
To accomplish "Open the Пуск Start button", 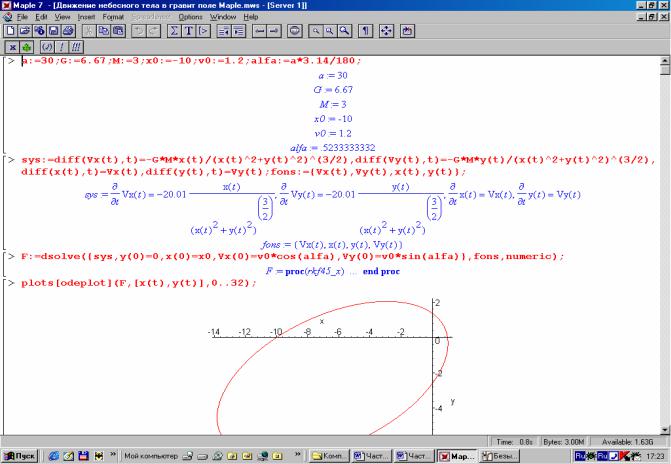I will point(20,456).
